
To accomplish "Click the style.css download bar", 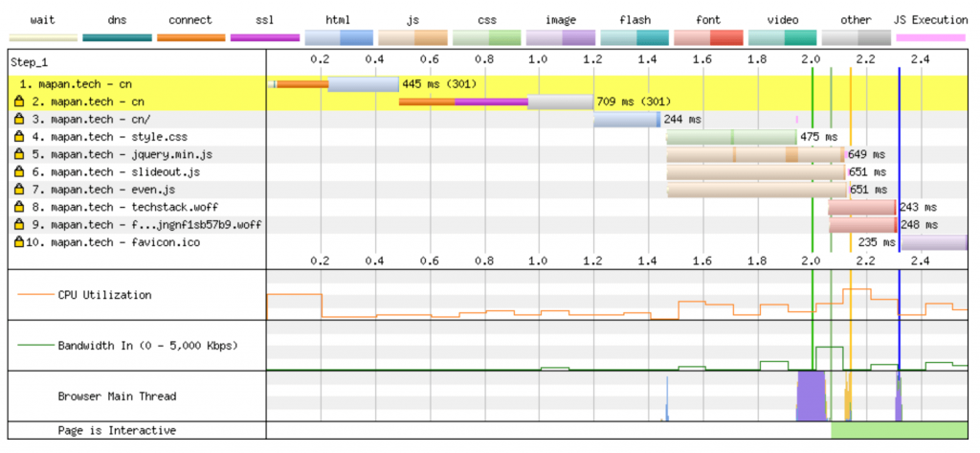I will (x=731, y=136).
